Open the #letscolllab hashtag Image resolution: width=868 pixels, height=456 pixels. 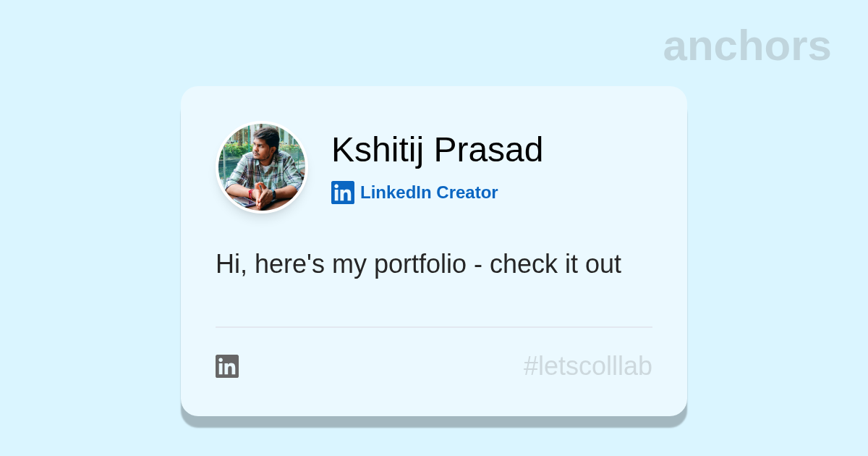click(587, 366)
